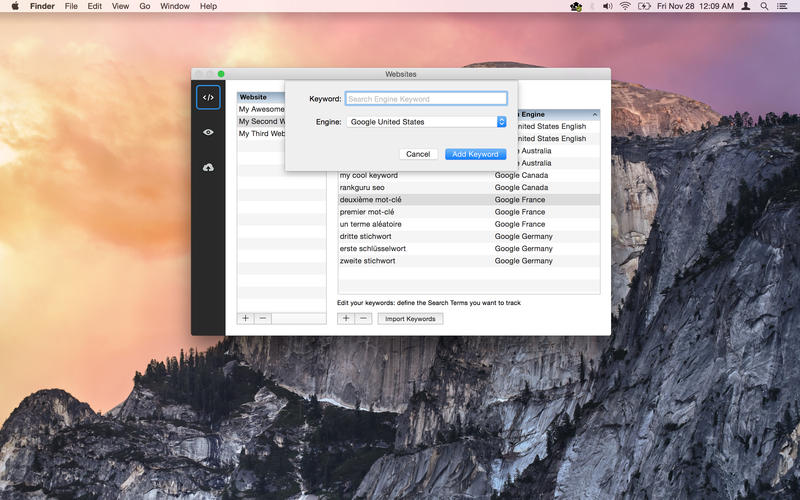Open the View menu

pos(120,6)
